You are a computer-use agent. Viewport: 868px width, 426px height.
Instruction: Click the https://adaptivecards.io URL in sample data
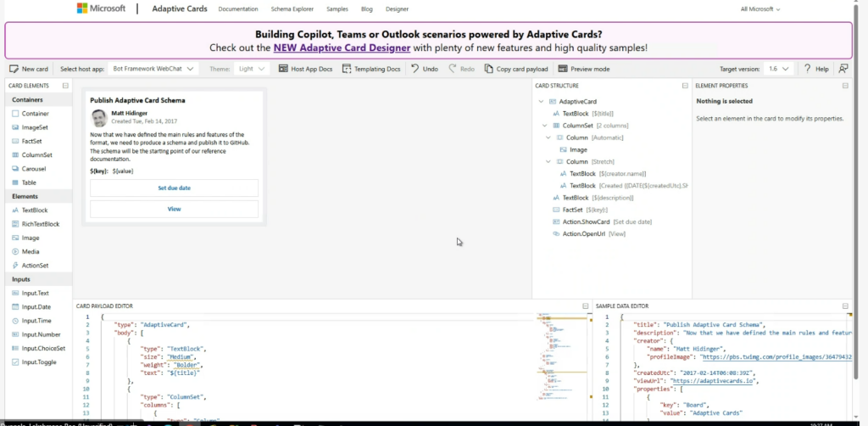(714, 381)
